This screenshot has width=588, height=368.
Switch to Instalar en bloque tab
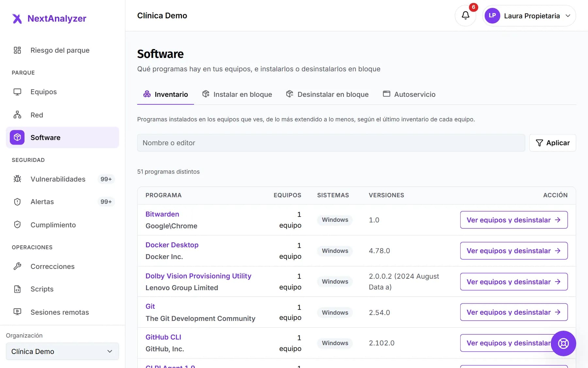[x=237, y=94]
